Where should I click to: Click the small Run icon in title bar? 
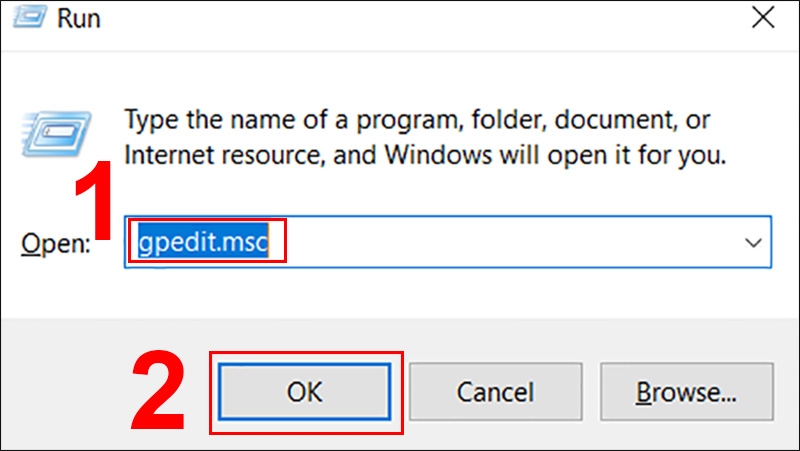coord(31,17)
